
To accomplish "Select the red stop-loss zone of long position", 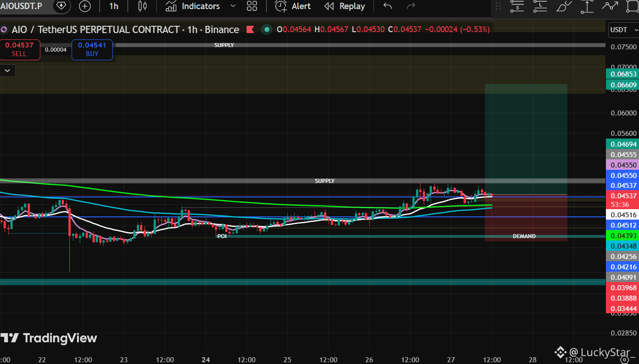I will (526, 218).
